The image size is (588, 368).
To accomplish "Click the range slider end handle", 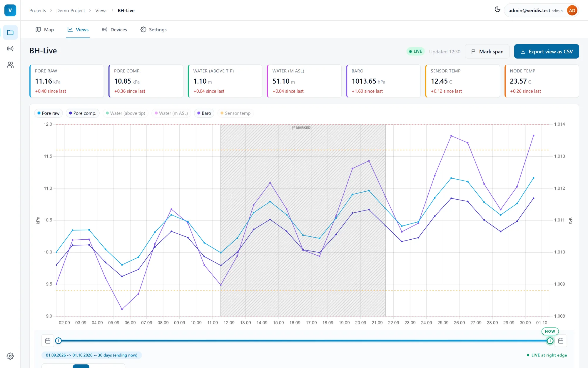I will (x=550, y=341).
